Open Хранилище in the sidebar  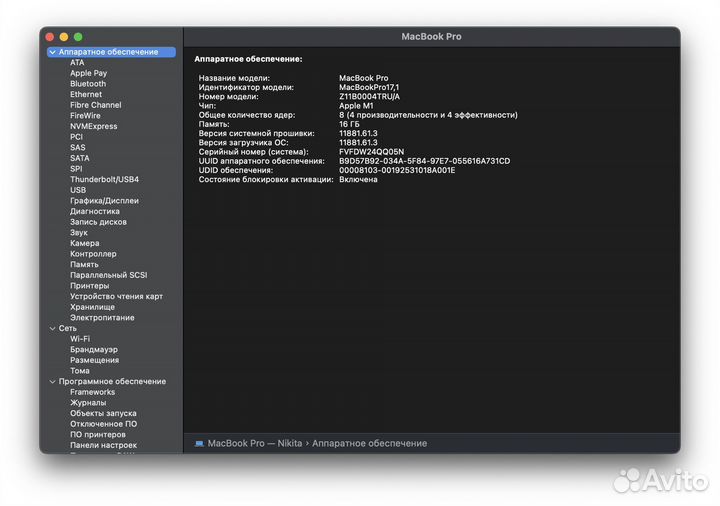(92, 307)
